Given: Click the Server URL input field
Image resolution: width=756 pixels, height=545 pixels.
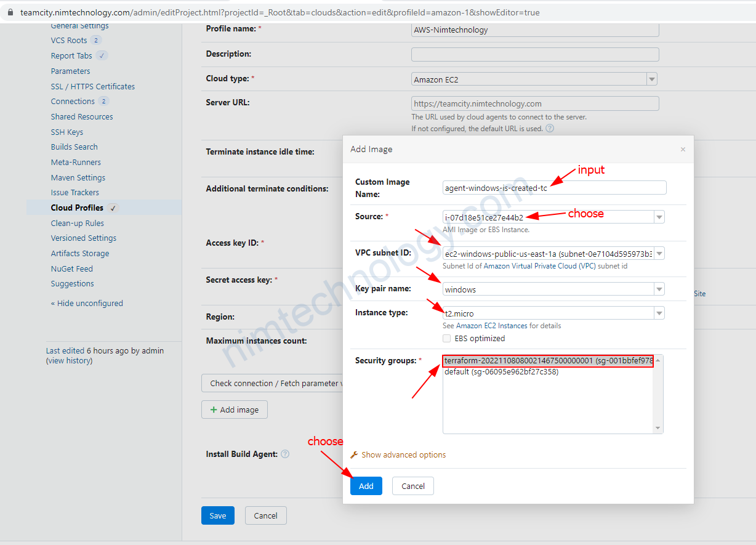Looking at the screenshot, I should pyautogui.click(x=535, y=103).
